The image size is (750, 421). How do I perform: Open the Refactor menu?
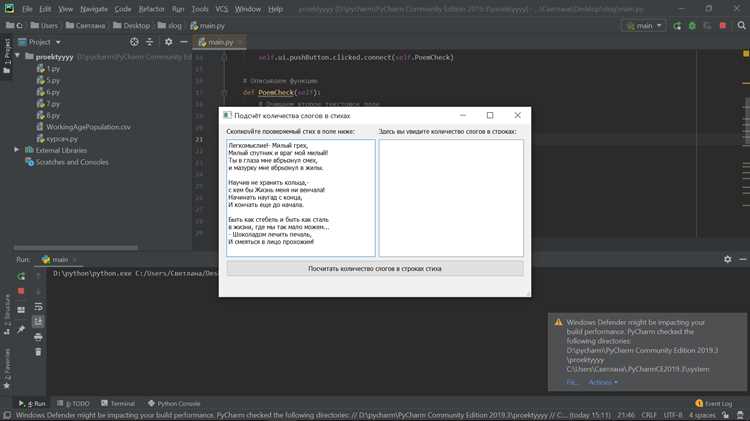pyautogui.click(x=152, y=9)
